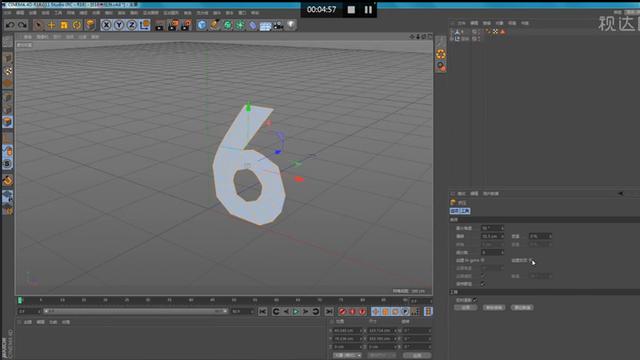Click the S snapping icon in left sidebar
The image size is (640, 360).
coord(7,163)
